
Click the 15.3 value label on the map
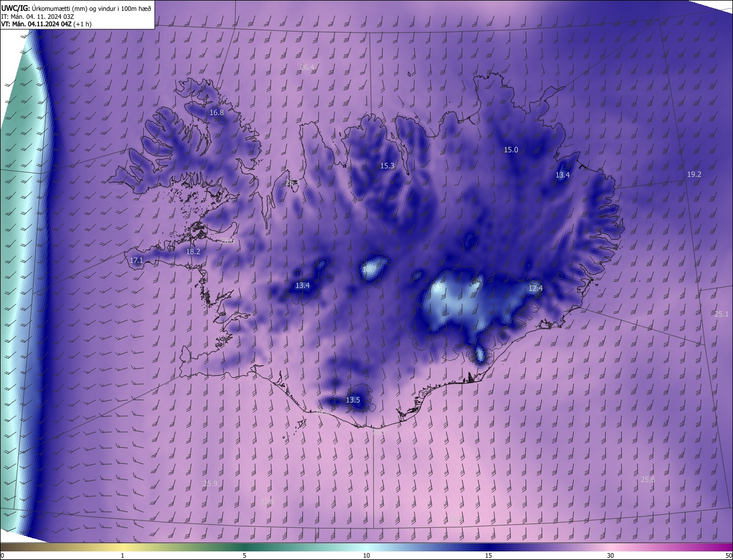tap(387, 166)
